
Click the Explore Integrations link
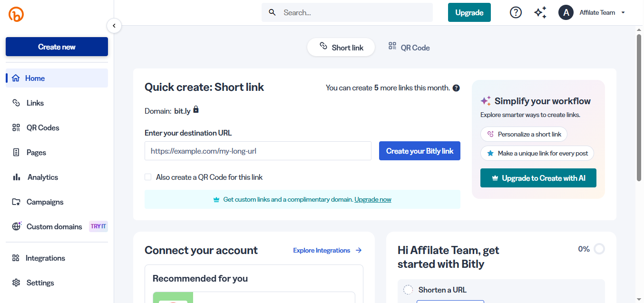click(328, 250)
